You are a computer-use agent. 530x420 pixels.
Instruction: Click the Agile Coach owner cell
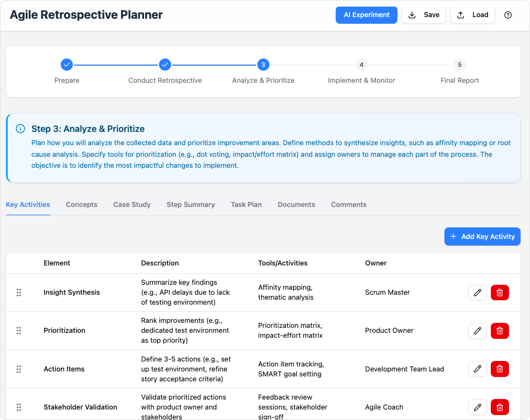click(x=384, y=407)
